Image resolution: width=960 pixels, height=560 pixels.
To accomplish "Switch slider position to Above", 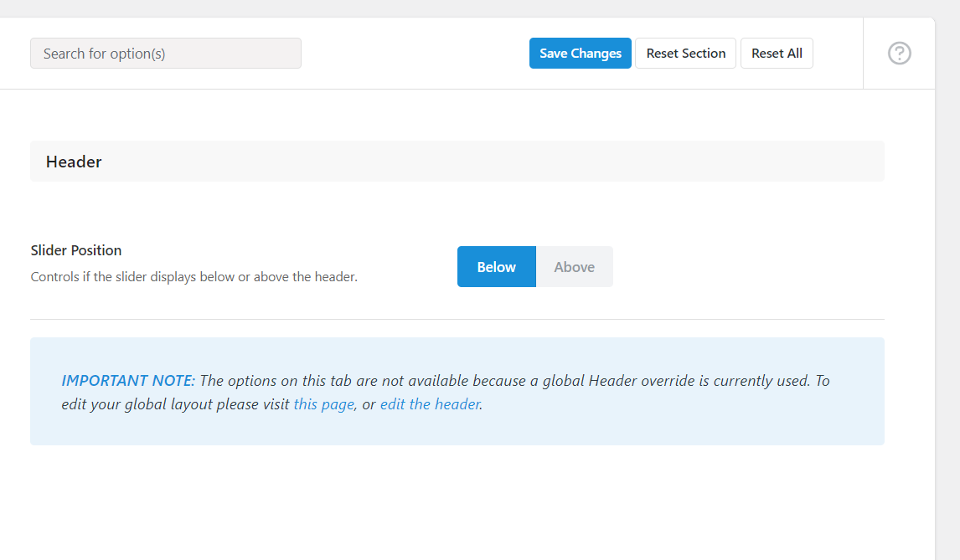I will click(x=574, y=267).
